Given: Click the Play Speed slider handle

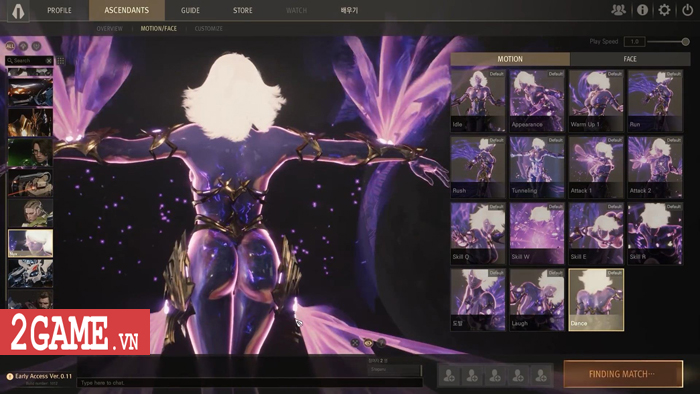Looking at the screenshot, I should pyautogui.click(x=685, y=41).
